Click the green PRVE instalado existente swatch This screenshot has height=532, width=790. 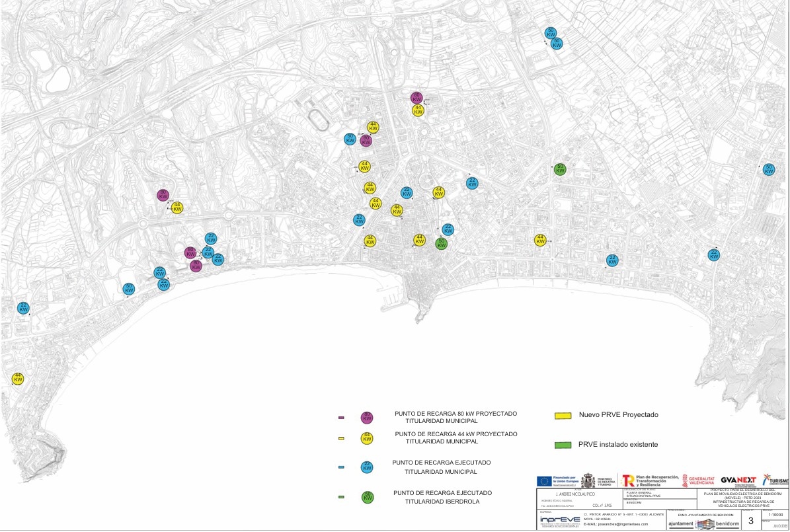[563, 445]
